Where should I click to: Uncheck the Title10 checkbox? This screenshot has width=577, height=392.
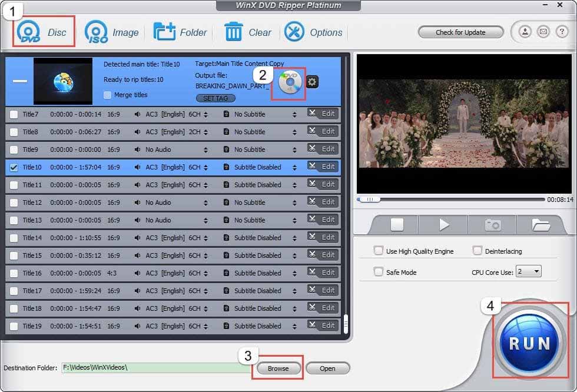click(x=14, y=167)
